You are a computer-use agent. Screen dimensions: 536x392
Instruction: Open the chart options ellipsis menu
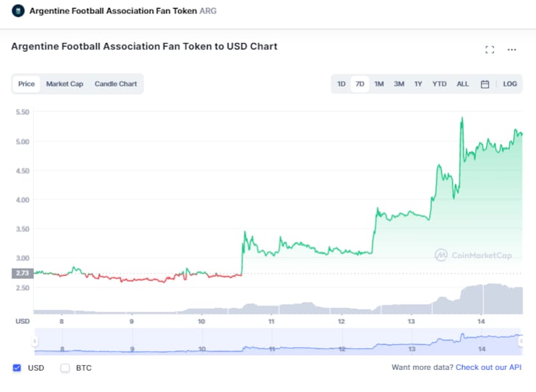511,49
